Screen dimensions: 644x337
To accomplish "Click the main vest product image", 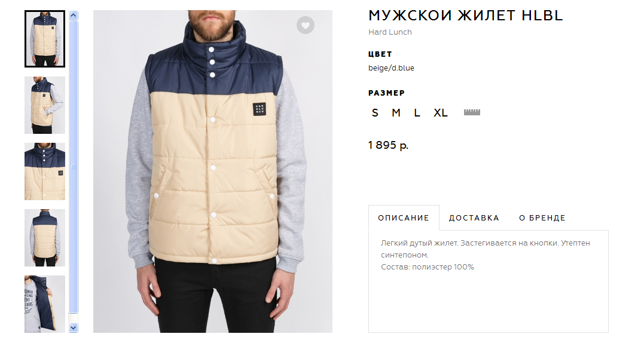I will [x=213, y=171].
